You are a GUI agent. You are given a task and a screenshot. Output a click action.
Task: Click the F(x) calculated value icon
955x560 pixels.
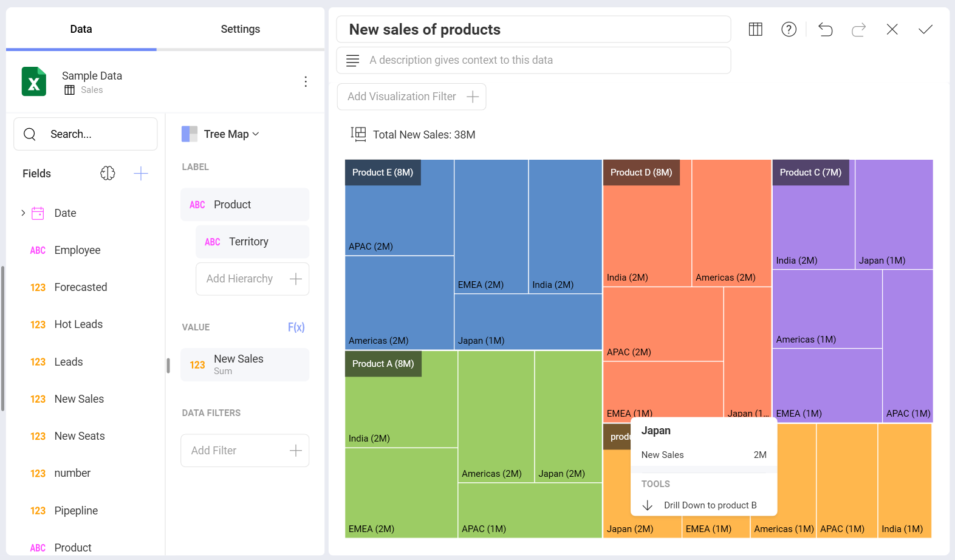(x=296, y=327)
